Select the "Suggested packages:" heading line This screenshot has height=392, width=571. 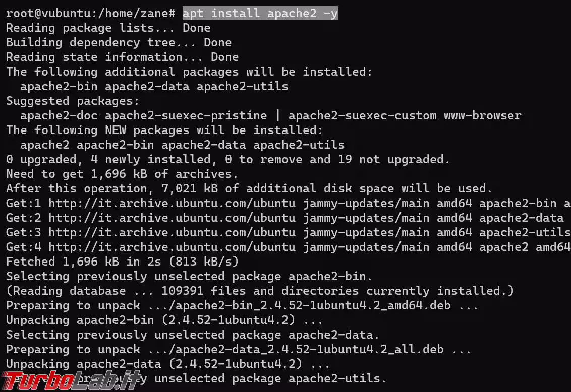(x=66, y=101)
